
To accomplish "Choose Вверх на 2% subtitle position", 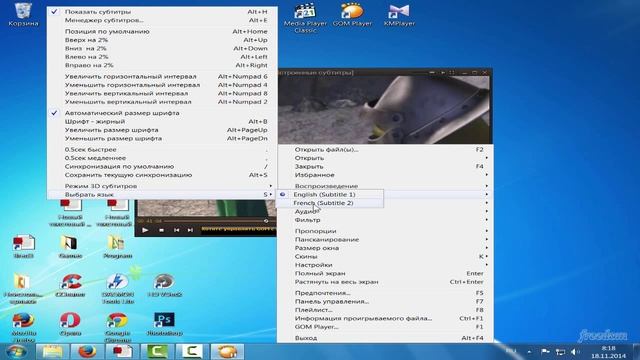I will 162,40.
